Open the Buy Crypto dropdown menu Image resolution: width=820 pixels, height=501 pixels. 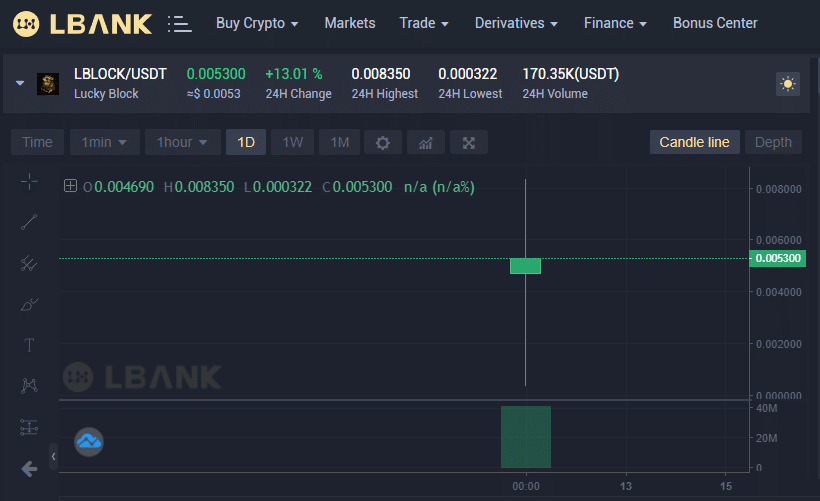257,23
